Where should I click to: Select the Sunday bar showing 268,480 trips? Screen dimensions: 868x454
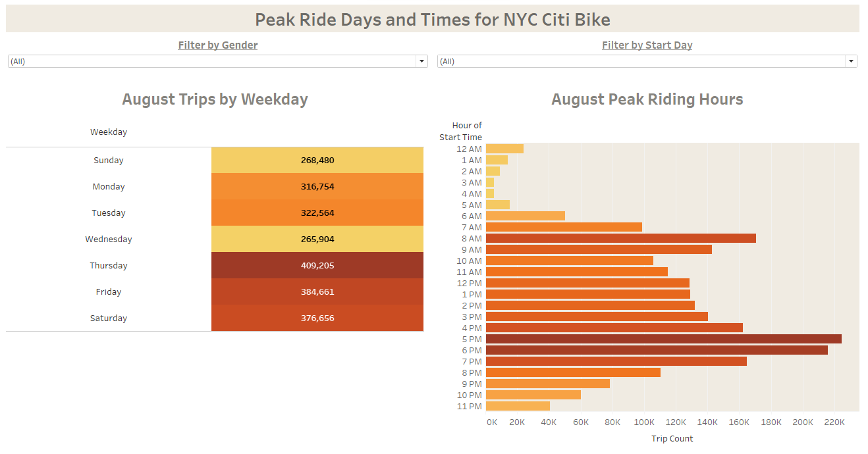(x=317, y=160)
